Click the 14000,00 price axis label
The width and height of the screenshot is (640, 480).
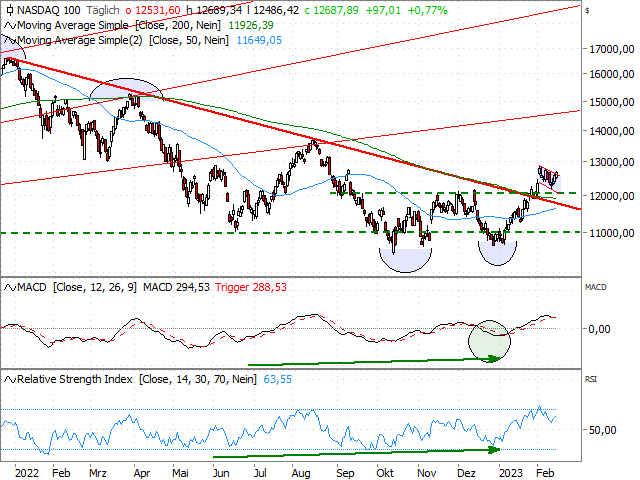612,131
